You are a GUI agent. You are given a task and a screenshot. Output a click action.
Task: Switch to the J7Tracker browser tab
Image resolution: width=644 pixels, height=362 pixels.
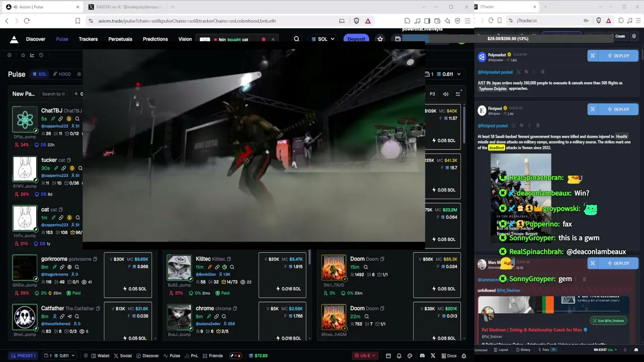click(x=505, y=7)
